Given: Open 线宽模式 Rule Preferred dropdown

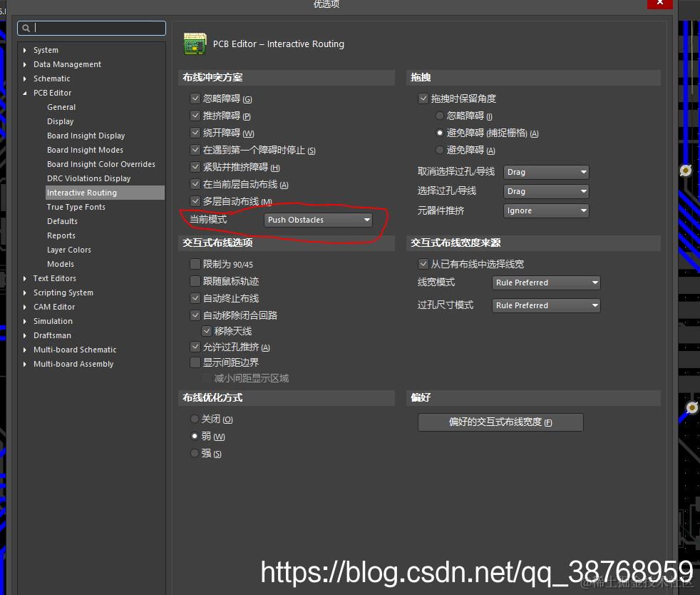Looking at the screenshot, I should coord(546,283).
